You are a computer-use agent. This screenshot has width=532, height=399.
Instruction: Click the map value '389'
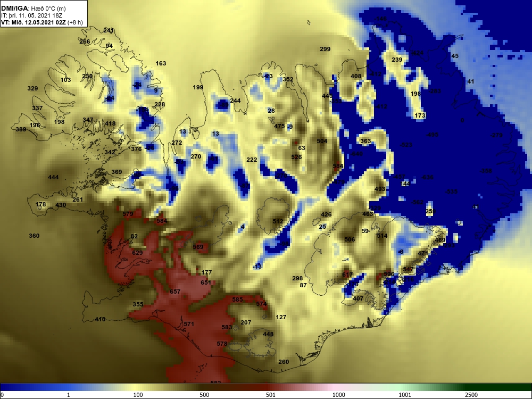tap(21, 129)
